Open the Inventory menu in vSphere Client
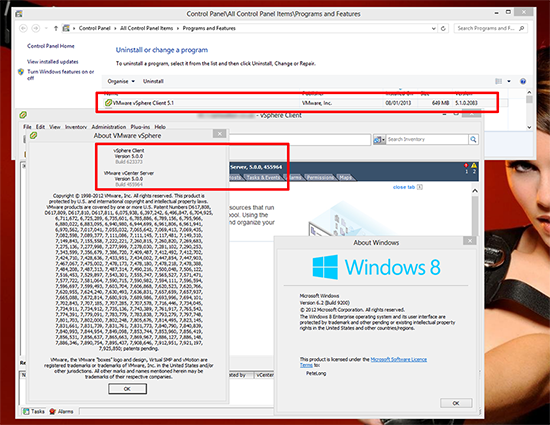 pyautogui.click(x=76, y=127)
